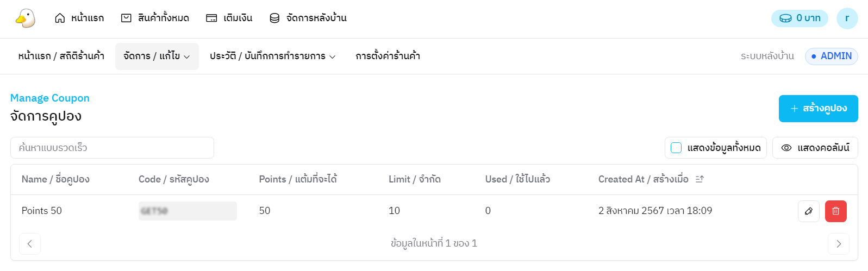Image resolution: width=868 pixels, height=271 pixels.
Task: Expand ประวัติ / บันทึกการทำรายการ dropdown
Action: [272, 56]
